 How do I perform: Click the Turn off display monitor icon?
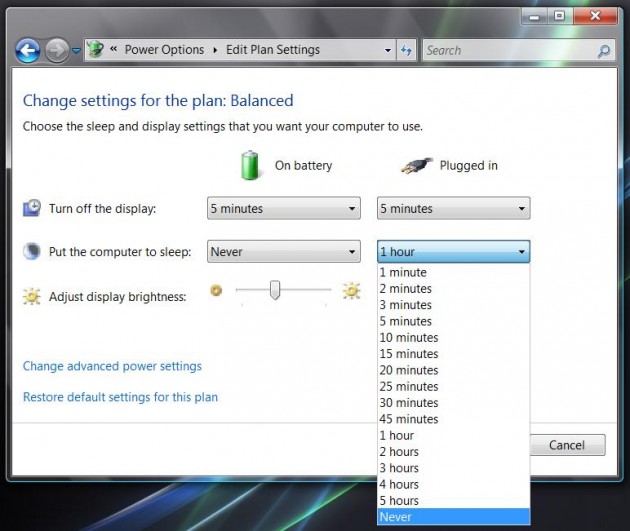click(x=32, y=208)
